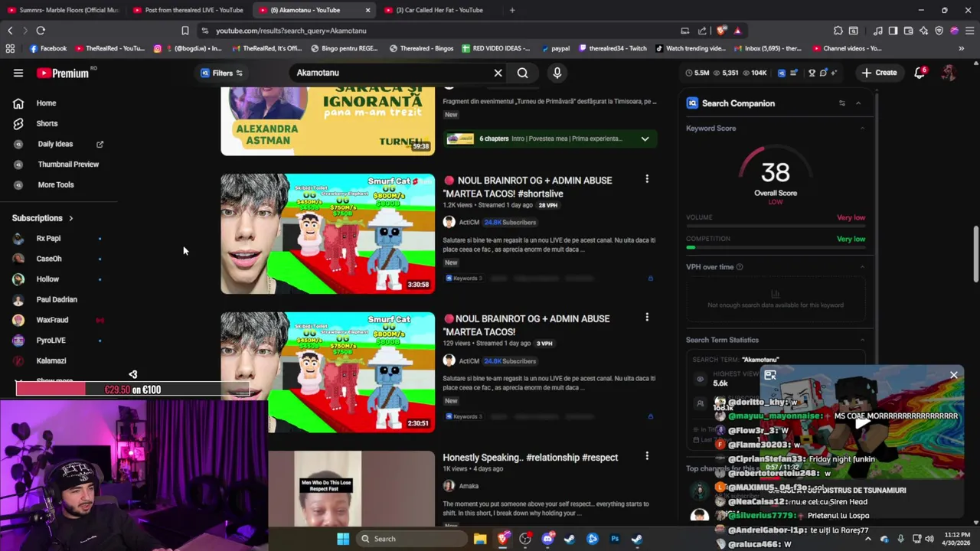Click the trophy icon in the vidIQ toolbar
The image size is (980, 551).
point(812,73)
